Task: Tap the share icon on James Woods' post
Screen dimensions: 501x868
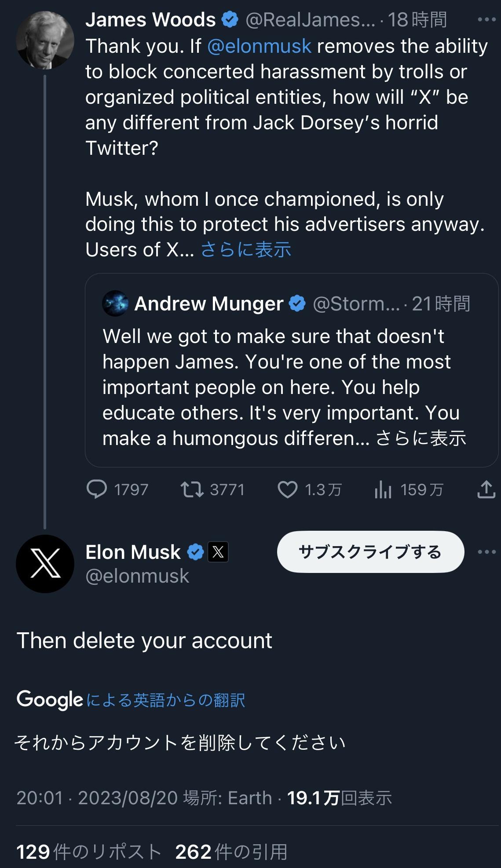Action: click(x=486, y=489)
